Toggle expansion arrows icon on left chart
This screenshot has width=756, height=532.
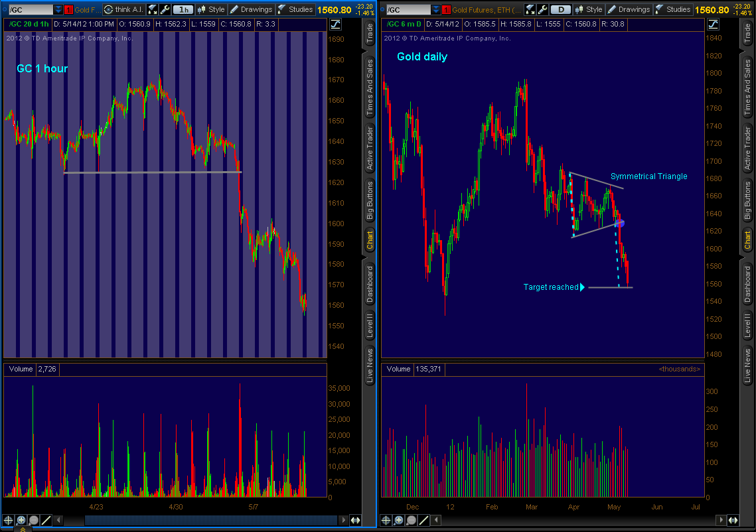coord(355,520)
